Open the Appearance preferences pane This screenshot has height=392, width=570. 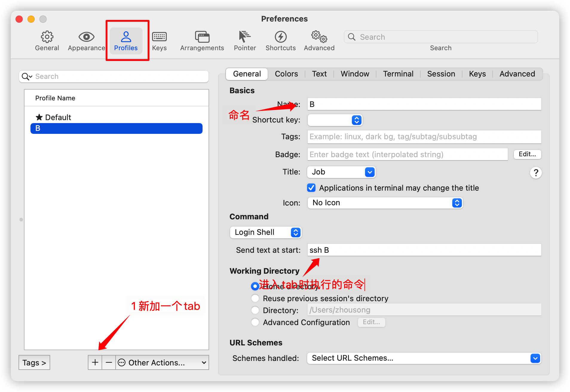(86, 41)
